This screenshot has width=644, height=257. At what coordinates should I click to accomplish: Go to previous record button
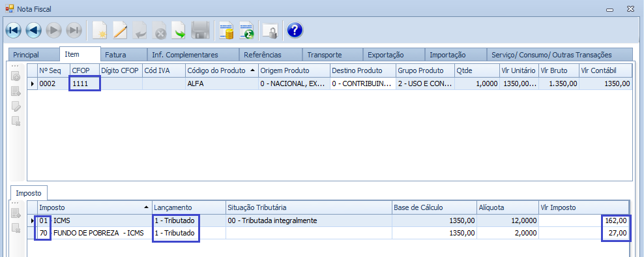tap(34, 31)
